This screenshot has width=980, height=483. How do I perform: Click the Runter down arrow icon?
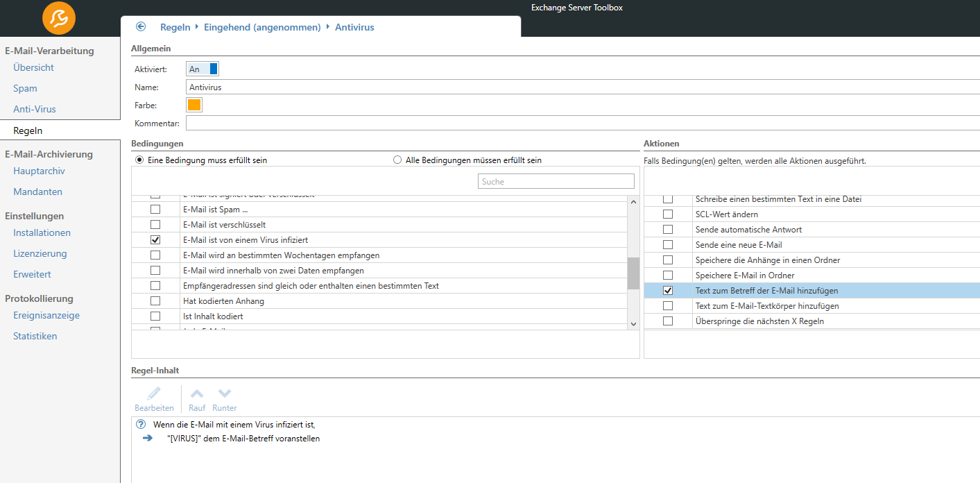point(225,393)
